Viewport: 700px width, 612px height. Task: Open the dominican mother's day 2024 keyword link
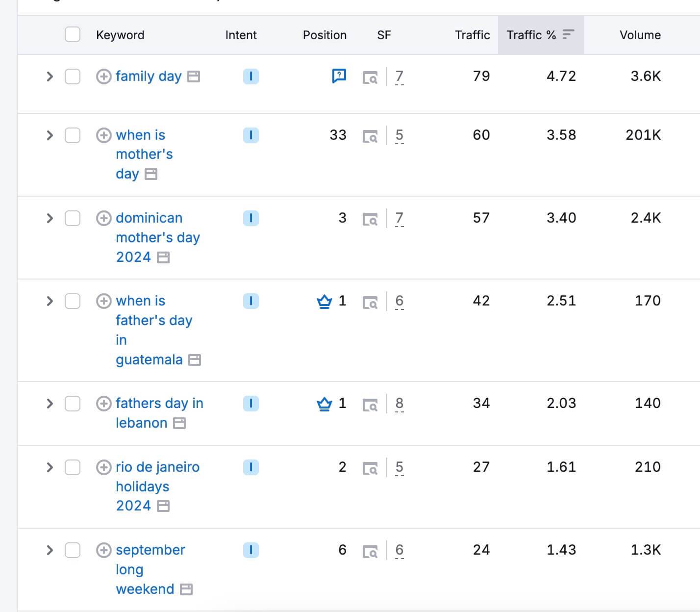(158, 237)
